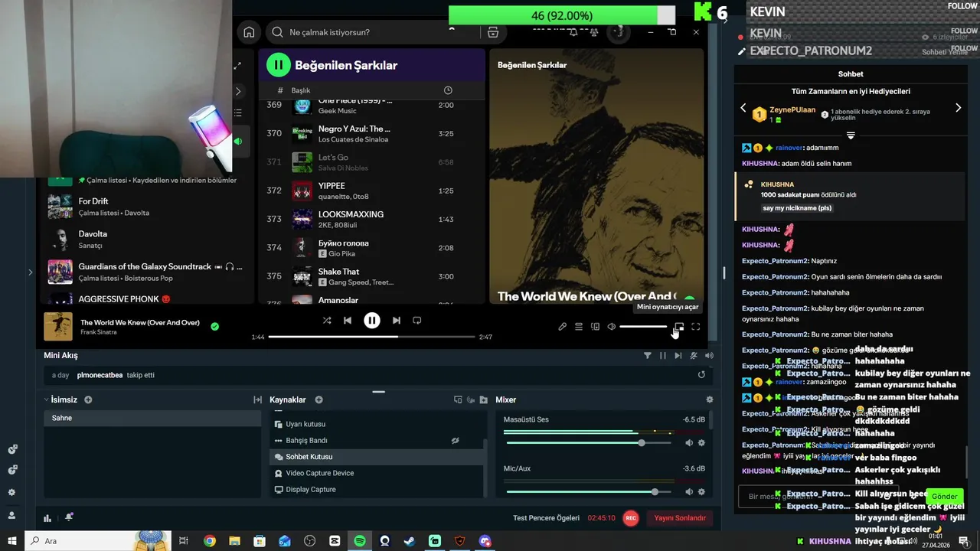Screen dimensions: 980x551
Task: Pause the Mini Akış alert queue
Action: coord(663,355)
